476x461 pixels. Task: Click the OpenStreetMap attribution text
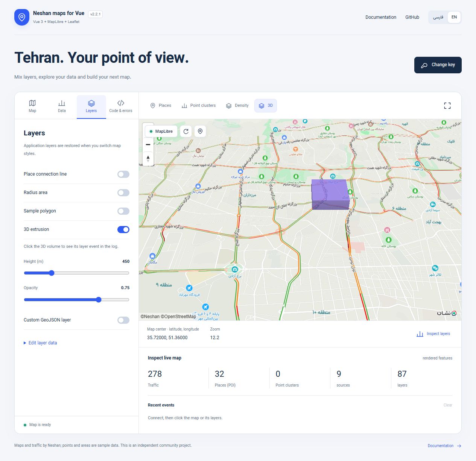[178, 317]
